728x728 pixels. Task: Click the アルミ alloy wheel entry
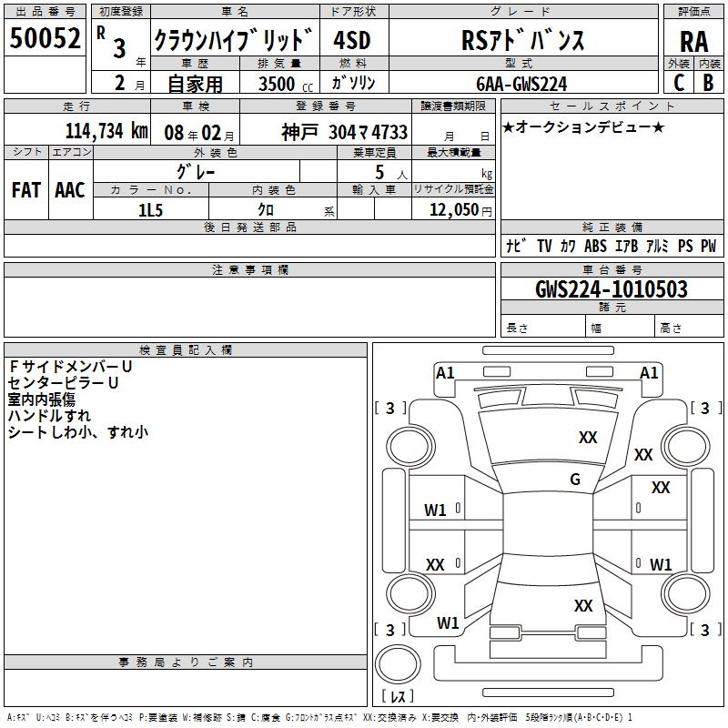pyautogui.click(x=657, y=246)
